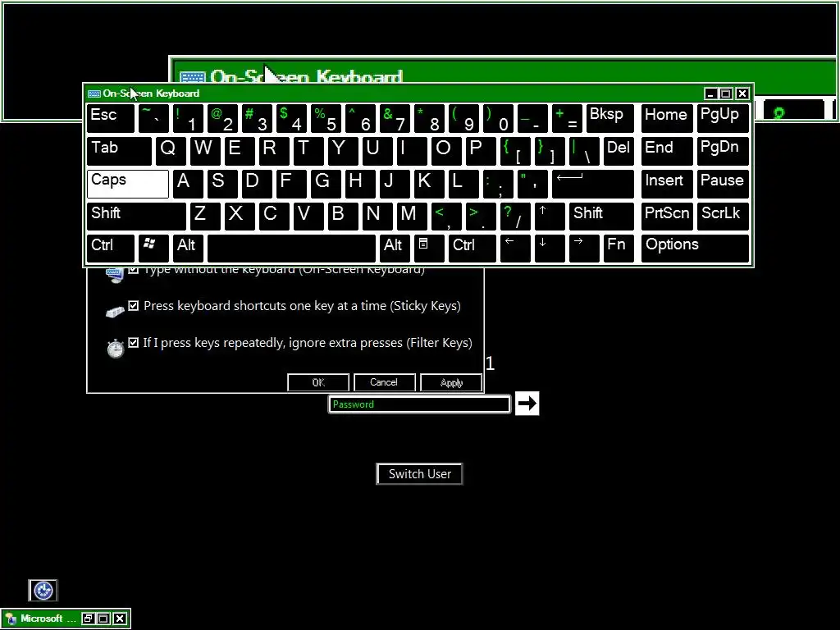Image resolution: width=840 pixels, height=630 pixels.
Task: Click the context menu key on keyboard
Action: (x=429, y=249)
